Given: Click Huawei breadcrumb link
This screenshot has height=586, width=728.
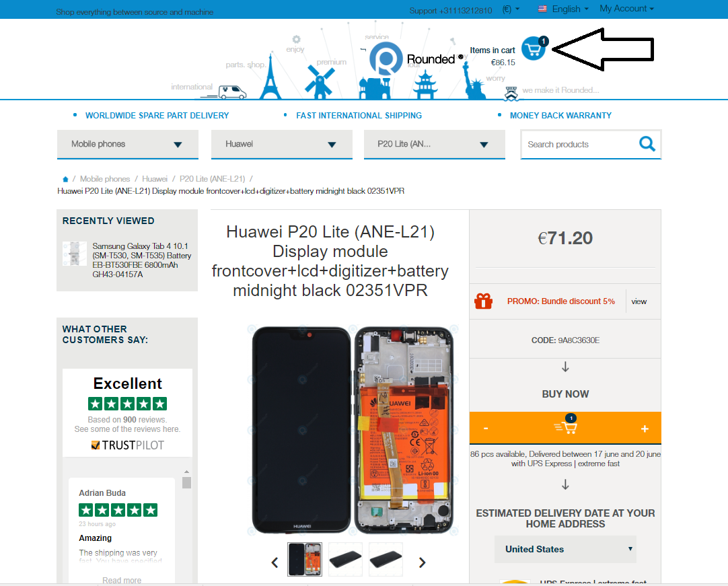Looking at the screenshot, I should 155,179.
